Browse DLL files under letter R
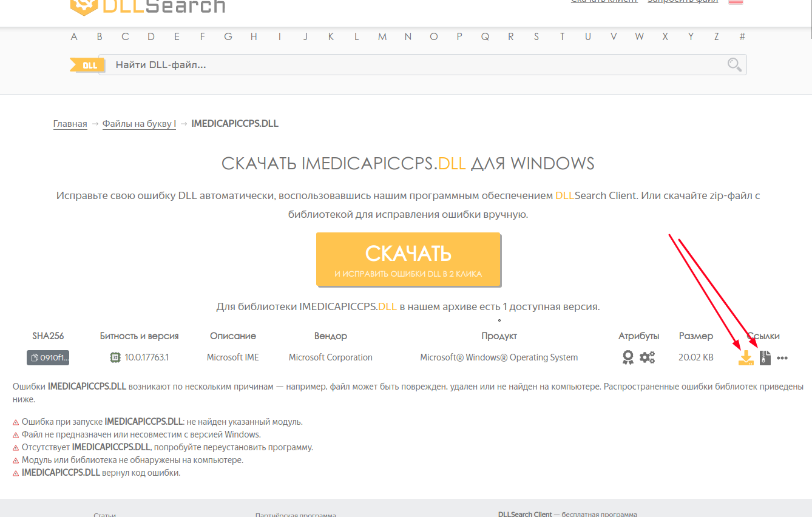812x517 pixels. [511, 36]
